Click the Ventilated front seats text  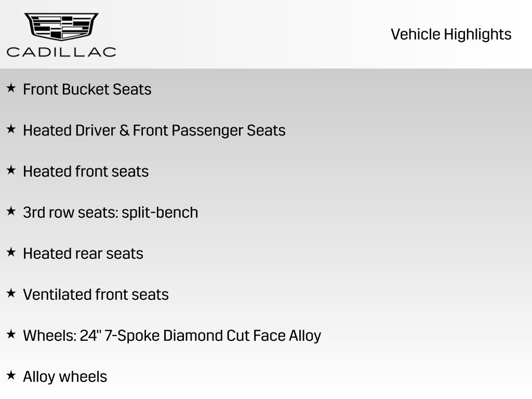pyautogui.click(x=96, y=295)
